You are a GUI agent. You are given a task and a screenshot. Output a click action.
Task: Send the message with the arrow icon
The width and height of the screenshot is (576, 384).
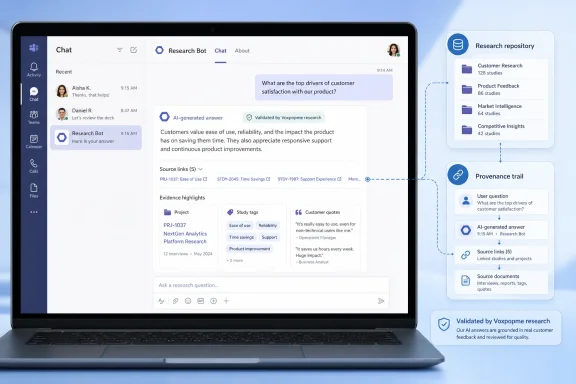pyautogui.click(x=381, y=301)
